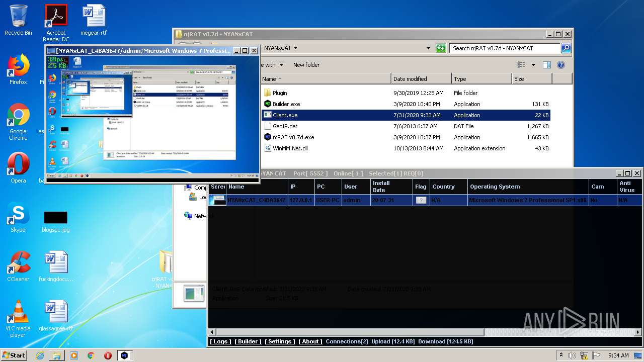This screenshot has width=644, height=362.
Task: Sort files by the Name column header
Action: pyautogui.click(x=326, y=79)
